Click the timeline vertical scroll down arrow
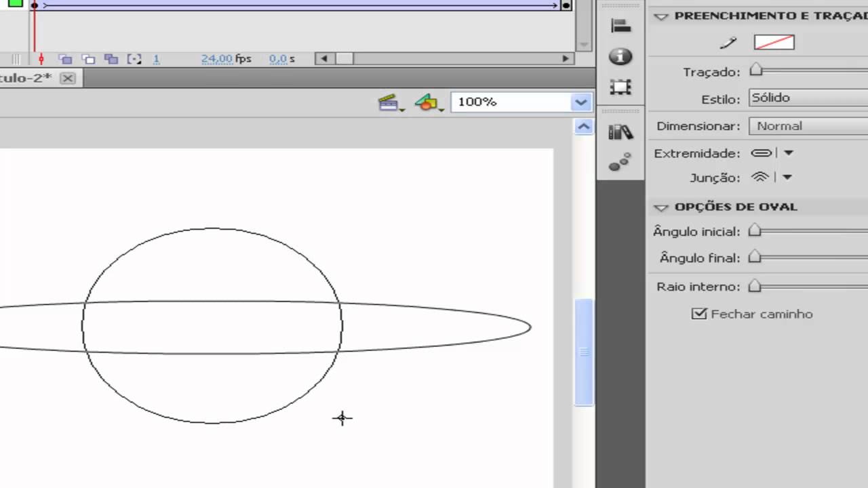The image size is (868, 488). click(583, 44)
